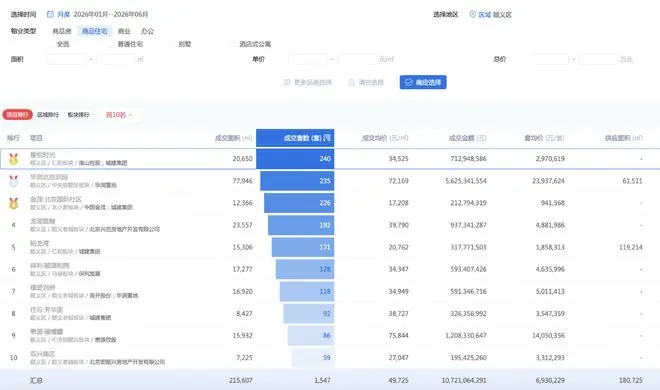Viewport: 660px width, 390px height.
Task: Click the bar showing 59 units
Action: tap(313, 358)
